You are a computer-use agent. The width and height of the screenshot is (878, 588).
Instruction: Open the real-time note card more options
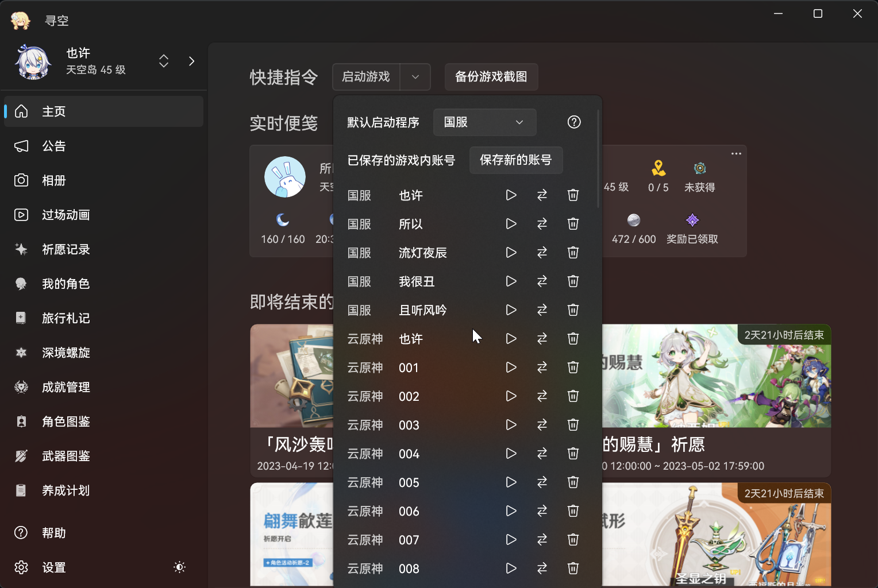tap(736, 154)
